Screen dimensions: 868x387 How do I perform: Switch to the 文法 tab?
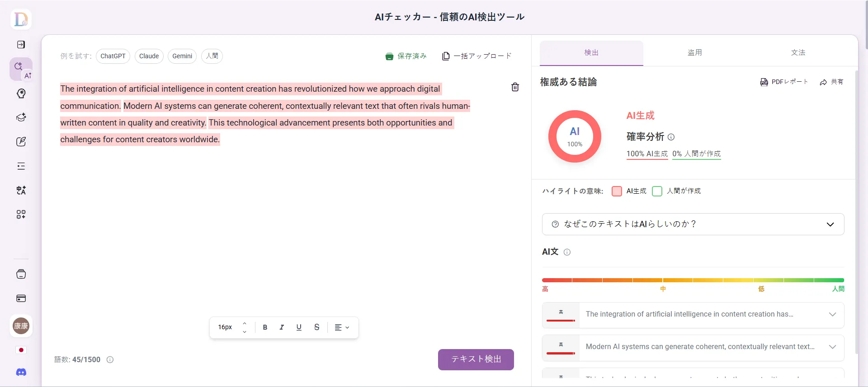798,53
